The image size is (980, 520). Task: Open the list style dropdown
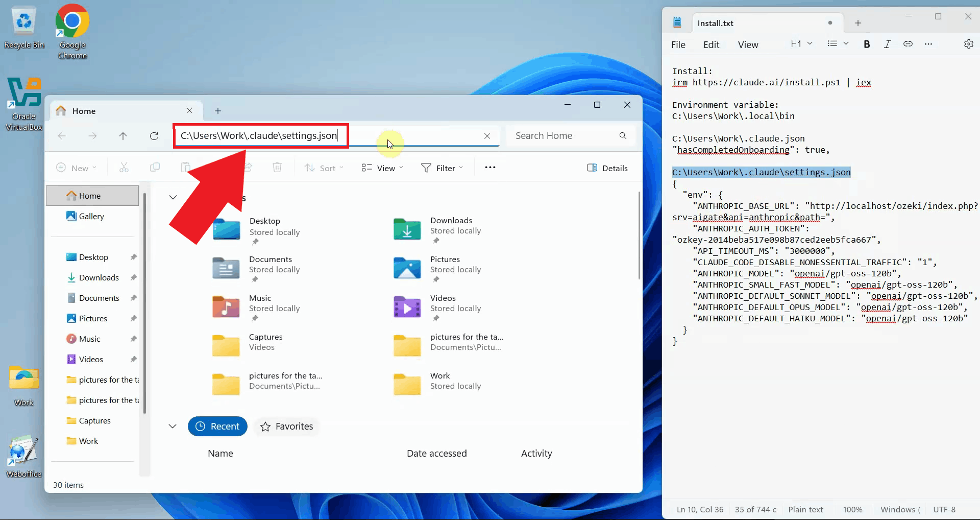click(x=837, y=44)
